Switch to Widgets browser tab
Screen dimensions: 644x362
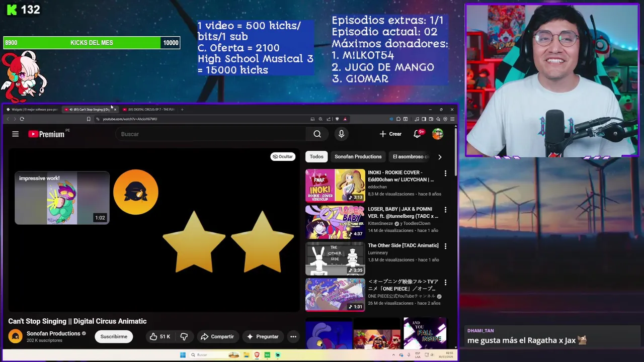[32, 109]
